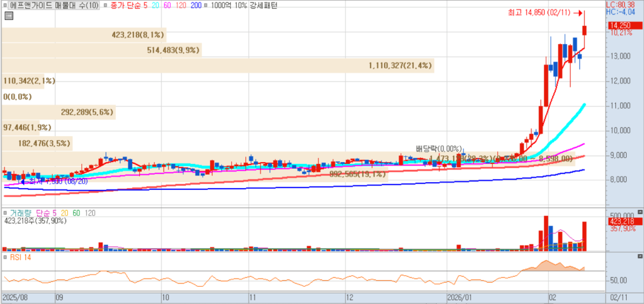
Task: Click the salmon 120 price moving average legend
Action: tap(182, 5)
